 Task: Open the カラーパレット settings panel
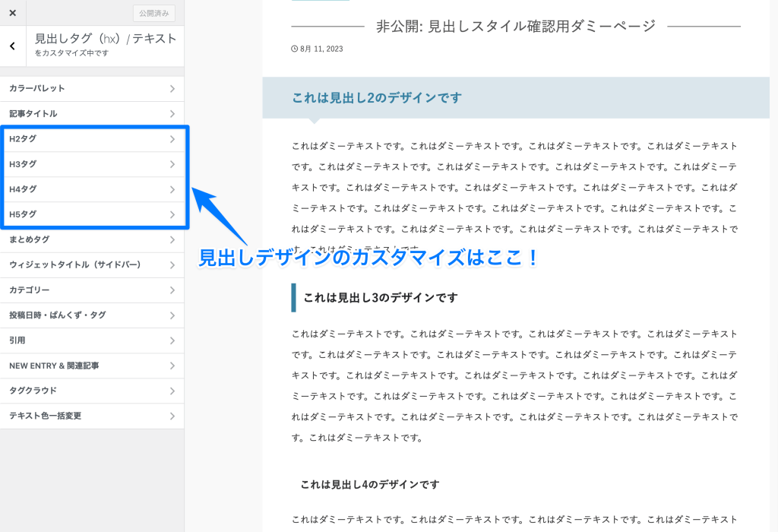click(x=91, y=88)
